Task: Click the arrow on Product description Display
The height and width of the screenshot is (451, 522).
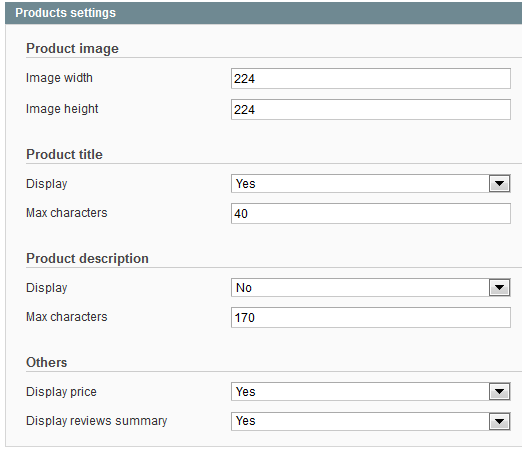Action: pos(499,288)
